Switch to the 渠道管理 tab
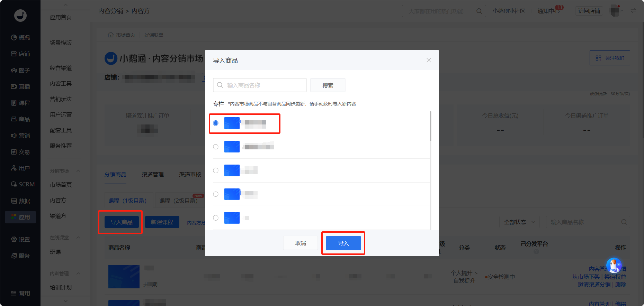The height and width of the screenshot is (306, 644). (153, 175)
